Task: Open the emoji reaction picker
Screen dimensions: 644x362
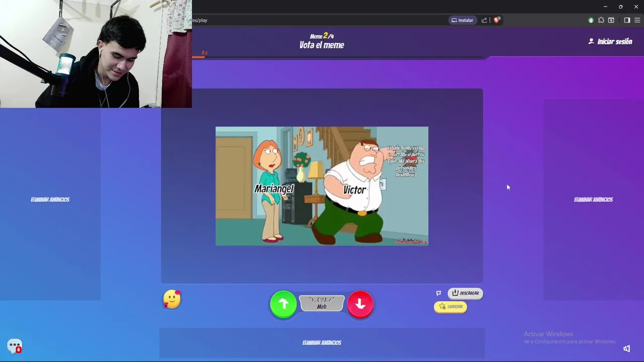Action: click(172, 299)
